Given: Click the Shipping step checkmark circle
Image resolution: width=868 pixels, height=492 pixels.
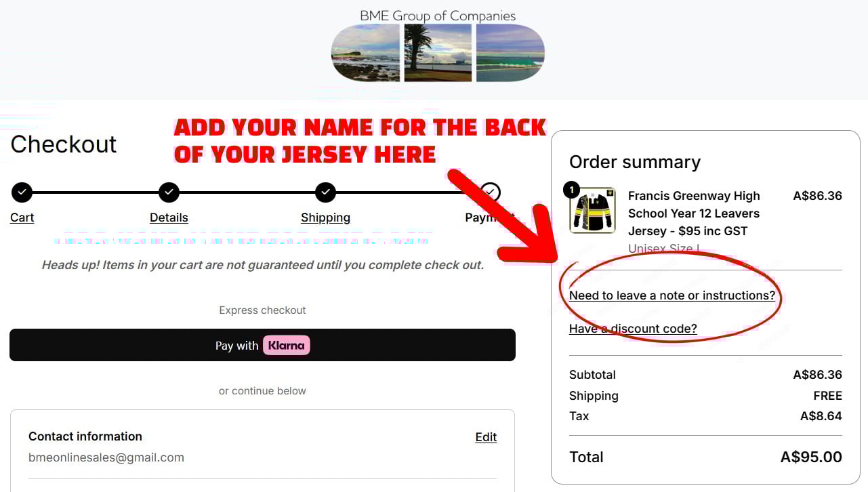Looking at the screenshot, I should [326, 192].
